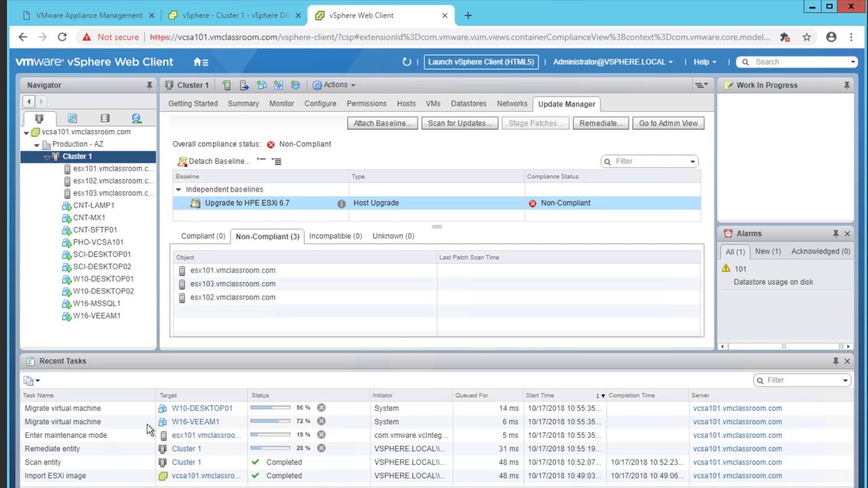Open the Configure tab
Viewport: 868px width, 488px height.
click(x=320, y=104)
